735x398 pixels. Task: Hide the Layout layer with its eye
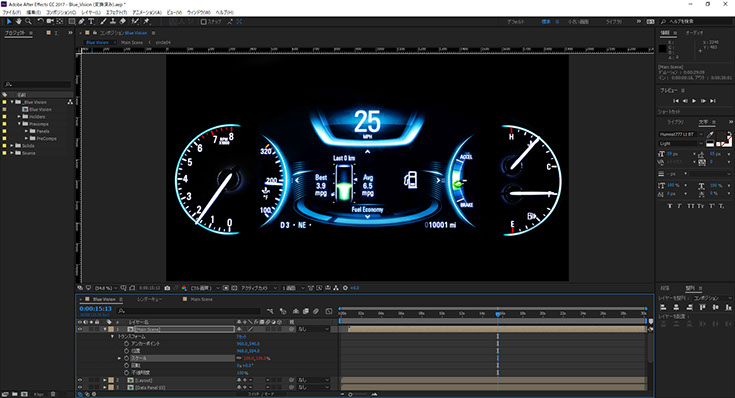coord(80,380)
